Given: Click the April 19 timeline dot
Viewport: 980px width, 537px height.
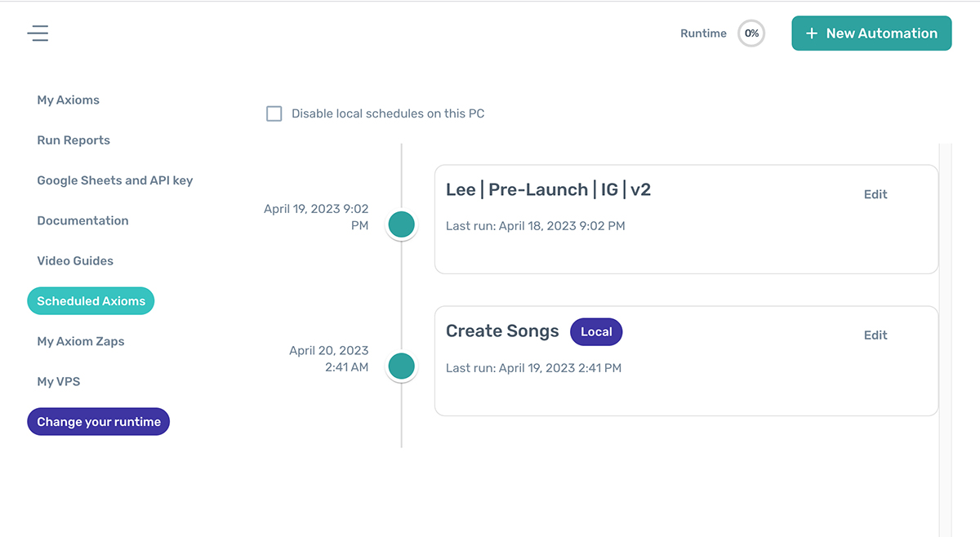Looking at the screenshot, I should [x=401, y=224].
